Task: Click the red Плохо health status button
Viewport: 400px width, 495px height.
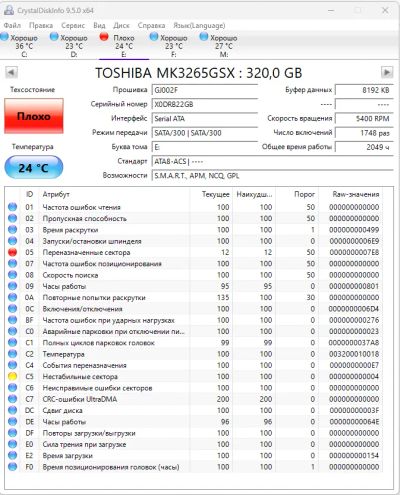Action: 34,116
